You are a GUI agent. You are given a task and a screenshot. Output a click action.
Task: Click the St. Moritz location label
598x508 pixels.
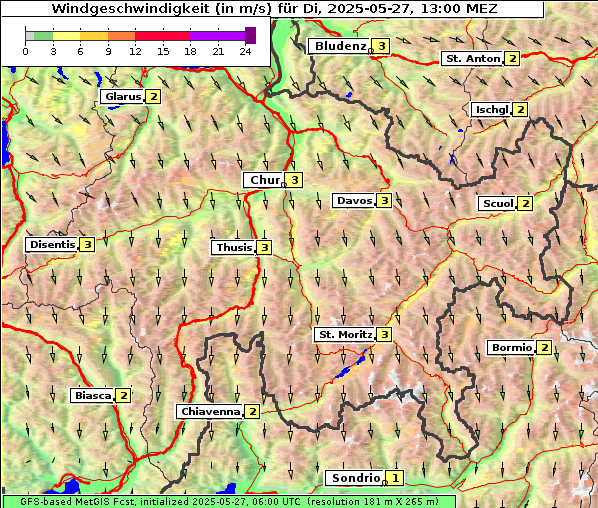[345, 335]
